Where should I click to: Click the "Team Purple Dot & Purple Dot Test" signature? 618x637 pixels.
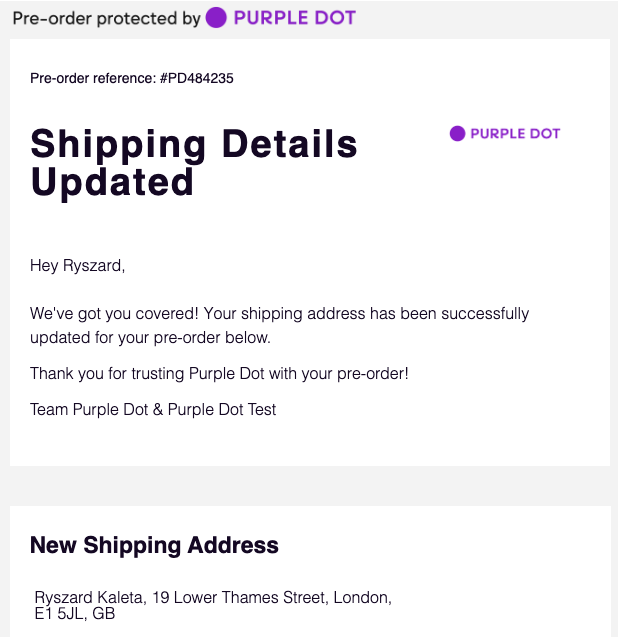click(x=153, y=409)
